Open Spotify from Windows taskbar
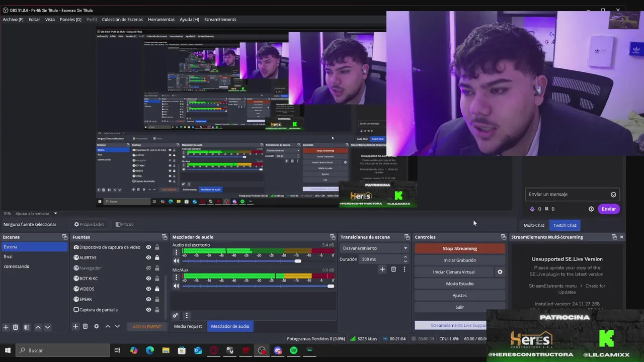This screenshot has width=644, height=362. 294,350
